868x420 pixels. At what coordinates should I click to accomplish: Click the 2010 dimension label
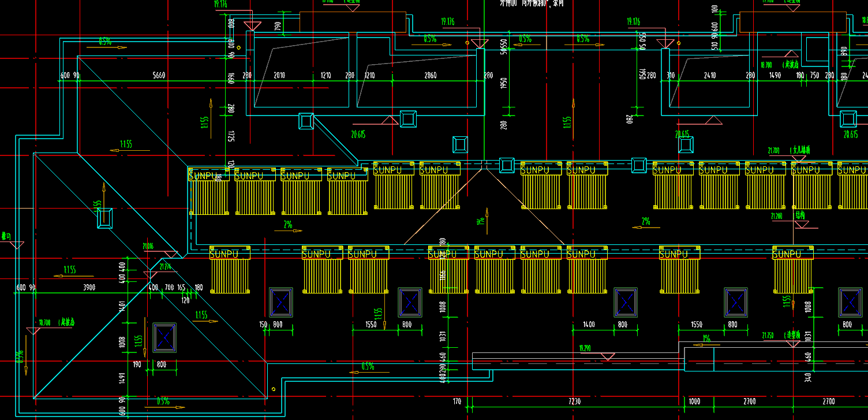[279, 76]
